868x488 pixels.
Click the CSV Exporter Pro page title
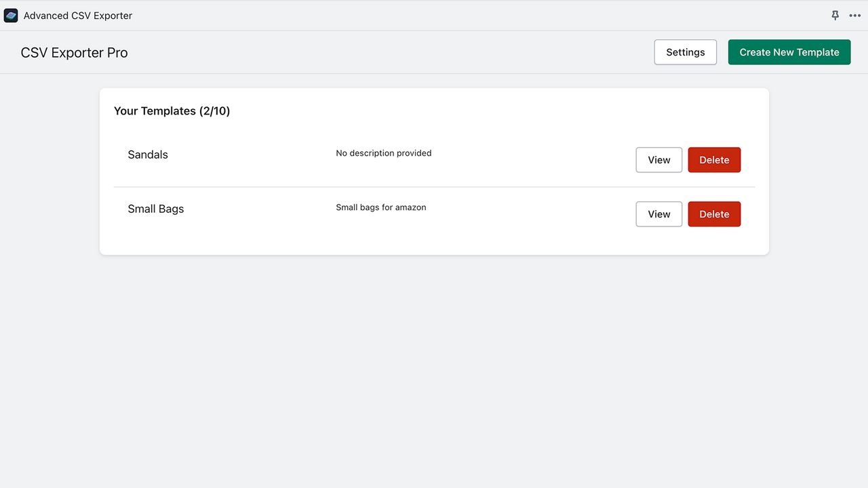tap(75, 53)
